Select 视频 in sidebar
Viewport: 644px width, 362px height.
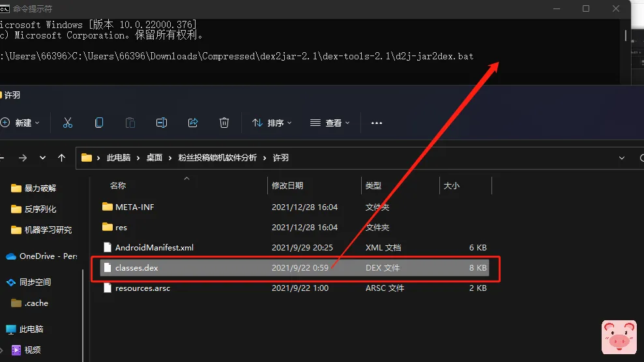pos(32,350)
